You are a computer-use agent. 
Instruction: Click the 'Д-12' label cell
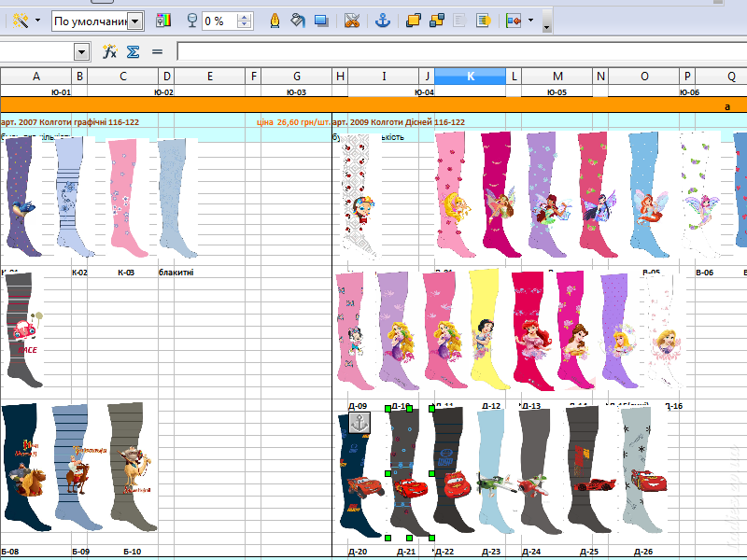click(x=491, y=406)
